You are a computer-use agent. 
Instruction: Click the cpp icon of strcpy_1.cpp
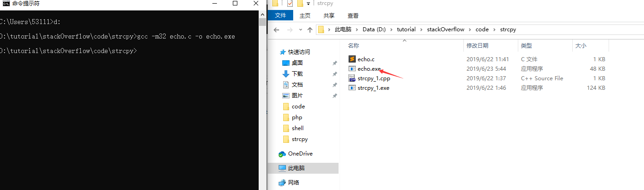point(352,78)
